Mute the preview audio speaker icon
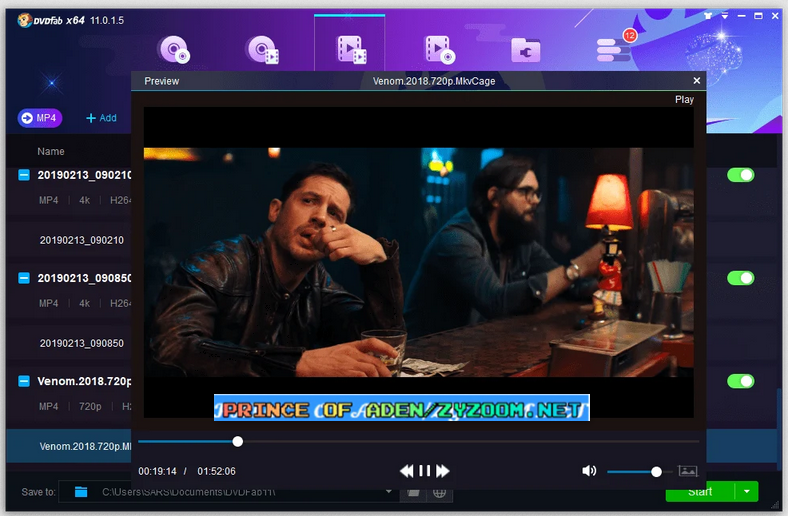788x516 pixels. (588, 471)
